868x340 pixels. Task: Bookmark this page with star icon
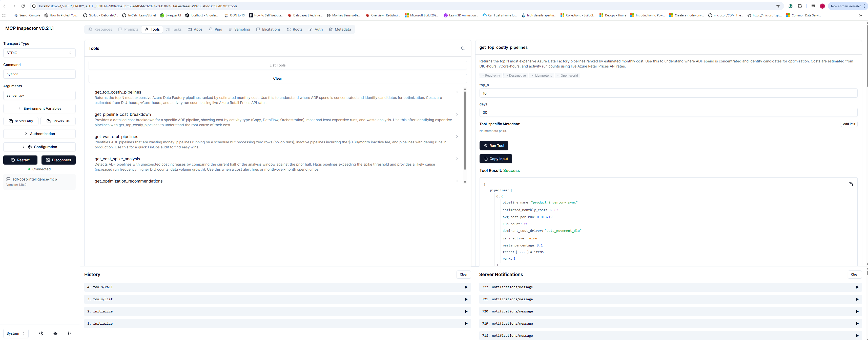pyautogui.click(x=778, y=6)
